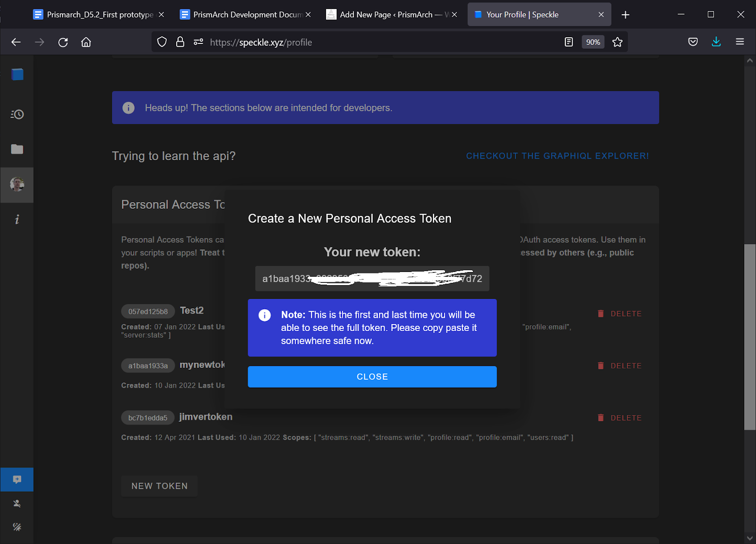Click the jimvertoken token name
Viewport: 756px width, 544px height.
pyautogui.click(x=206, y=417)
